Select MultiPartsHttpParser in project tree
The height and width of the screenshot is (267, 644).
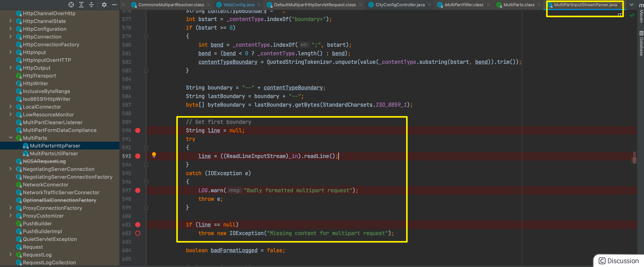point(55,146)
